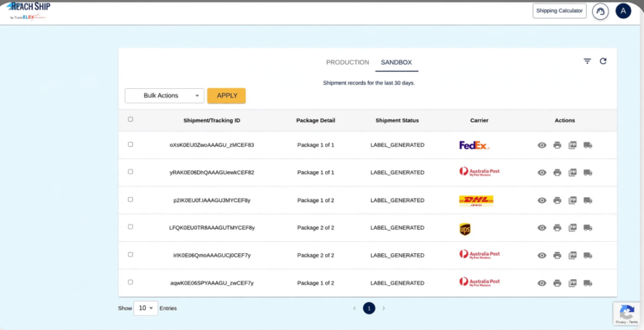644x330 pixels.
Task: Click tracking ID LFQK0EU0TR8AAAGUTMYCEF8y
Action: click(x=212, y=227)
